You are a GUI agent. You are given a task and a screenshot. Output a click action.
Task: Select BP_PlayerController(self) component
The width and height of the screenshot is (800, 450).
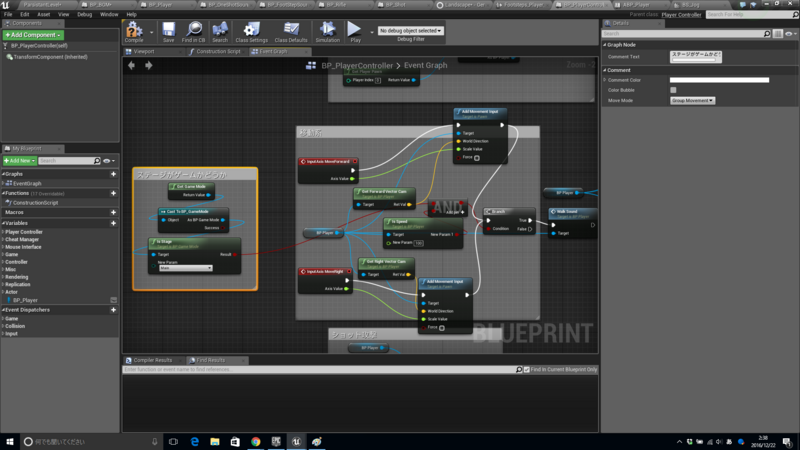coord(39,46)
